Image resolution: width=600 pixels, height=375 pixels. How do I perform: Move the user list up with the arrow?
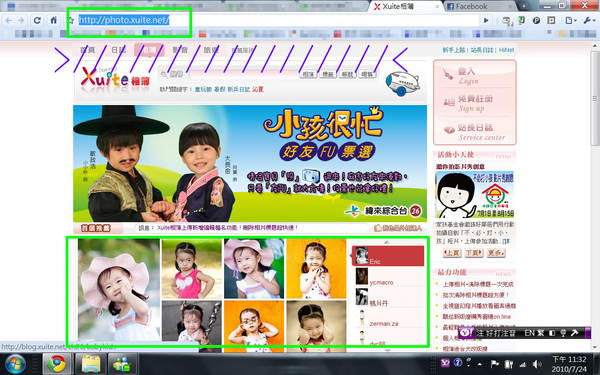[x=387, y=242]
